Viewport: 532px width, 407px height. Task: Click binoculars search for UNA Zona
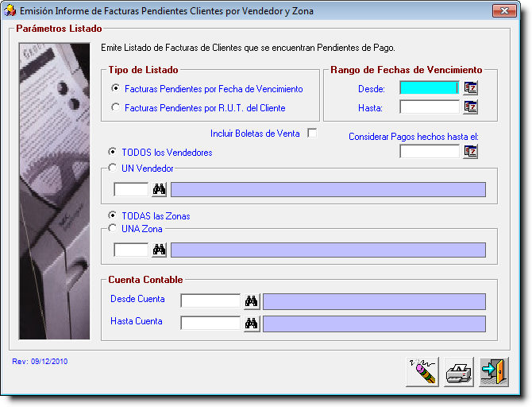159,250
